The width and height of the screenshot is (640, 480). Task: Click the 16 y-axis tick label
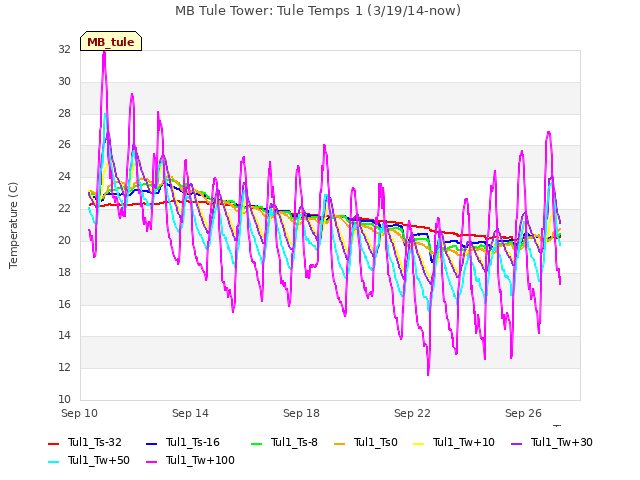64,304
